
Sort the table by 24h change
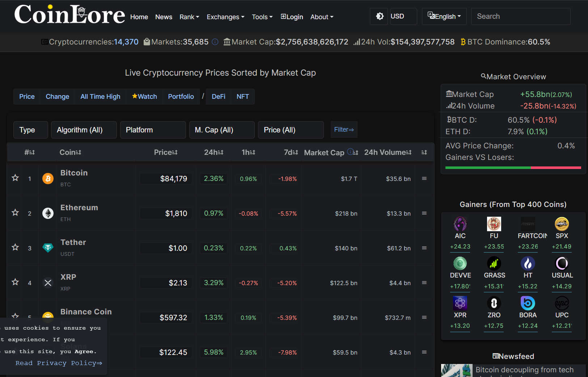point(213,152)
